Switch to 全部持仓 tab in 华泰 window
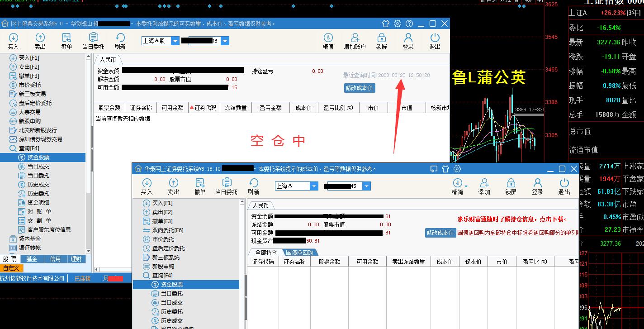Screen dimensions: 644x329 [x=266, y=253]
